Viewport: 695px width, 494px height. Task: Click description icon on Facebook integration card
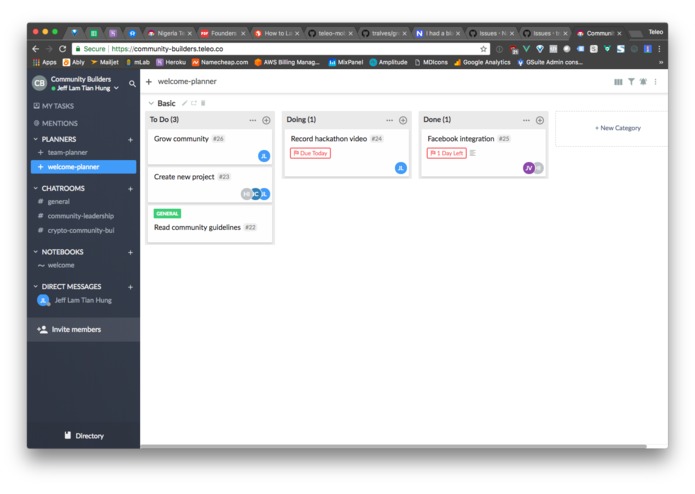point(472,153)
